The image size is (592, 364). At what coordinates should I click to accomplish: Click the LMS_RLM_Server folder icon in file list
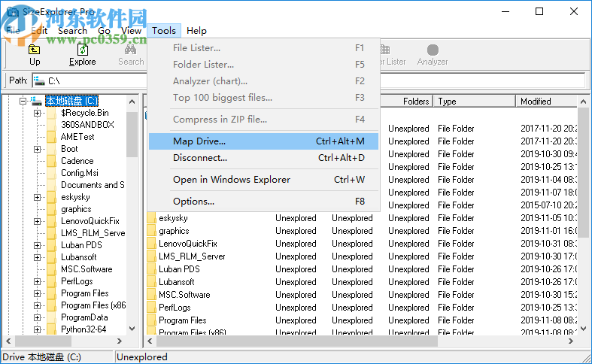151,256
